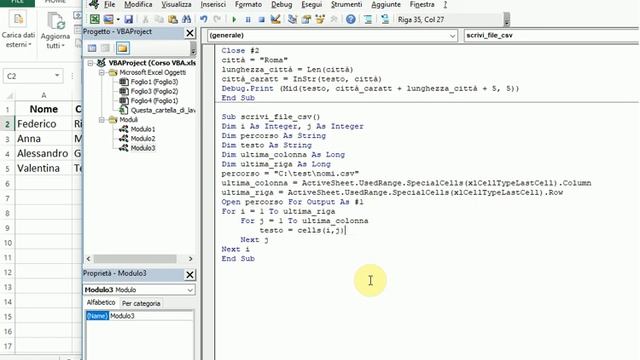
Task: Click the (Name) property row
Action: tap(139, 316)
